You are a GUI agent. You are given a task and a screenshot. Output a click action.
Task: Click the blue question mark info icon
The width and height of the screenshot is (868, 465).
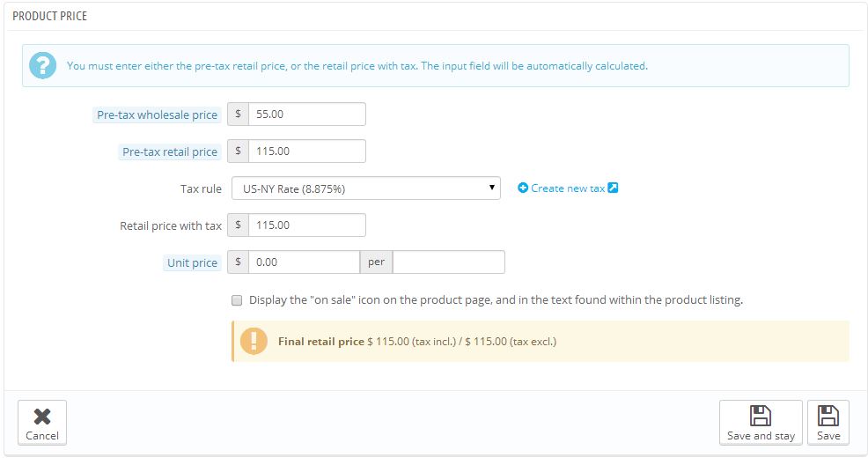point(42,65)
